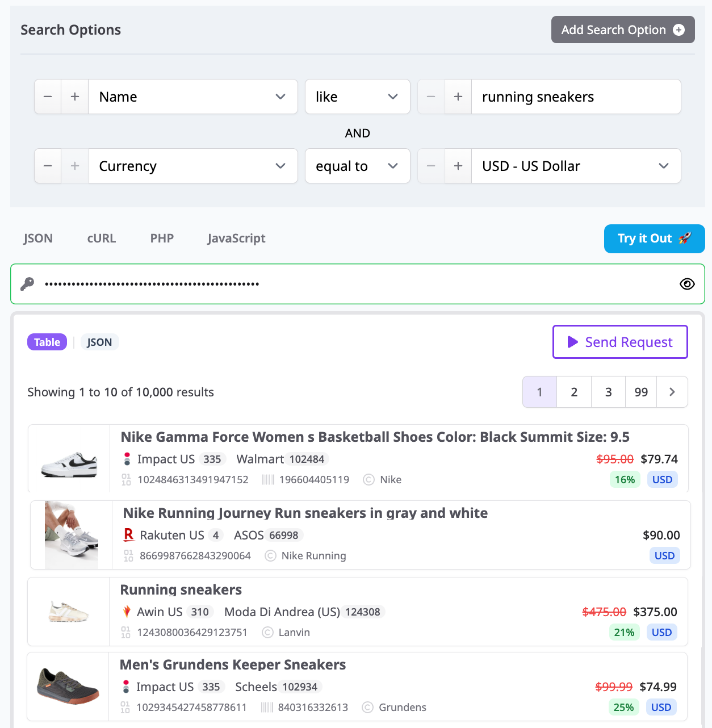Click the Try it Out button

pyautogui.click(x=654, y=239)
